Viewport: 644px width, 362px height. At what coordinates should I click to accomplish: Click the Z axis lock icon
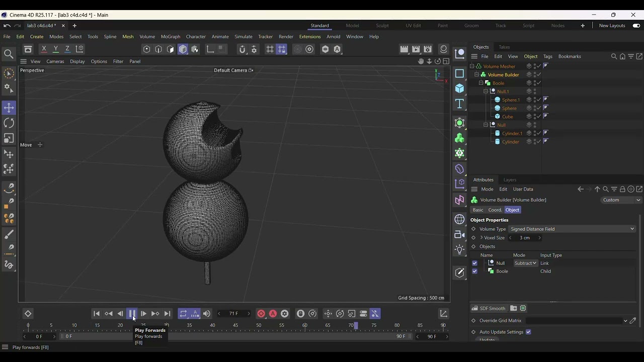click(67, 49)
